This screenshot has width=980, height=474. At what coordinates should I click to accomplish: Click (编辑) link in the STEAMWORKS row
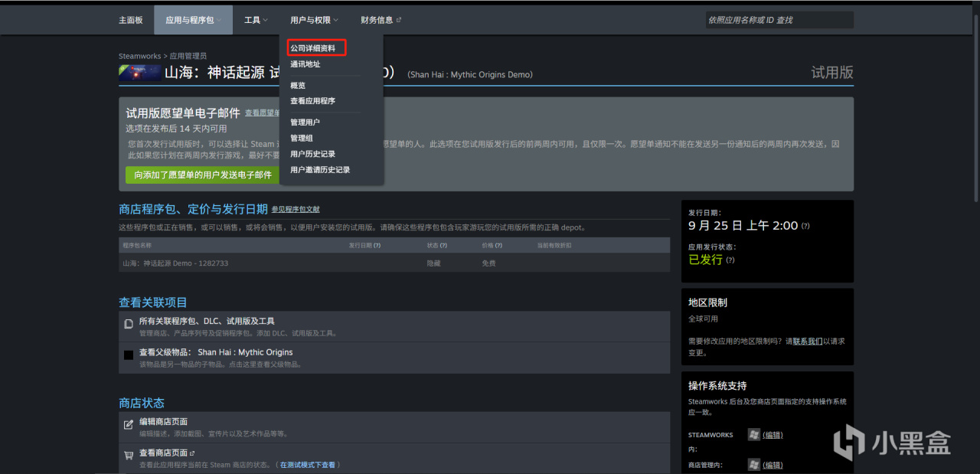point(773,434)
